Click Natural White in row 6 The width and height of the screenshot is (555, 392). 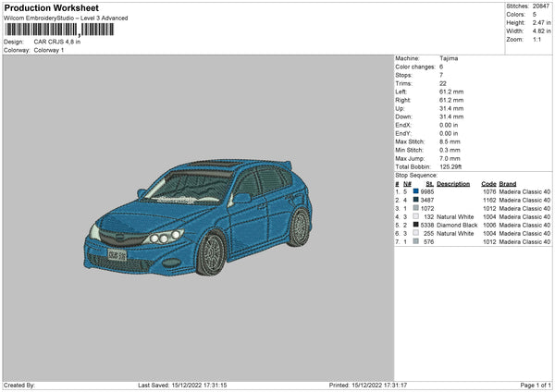(x=455, y=234)
